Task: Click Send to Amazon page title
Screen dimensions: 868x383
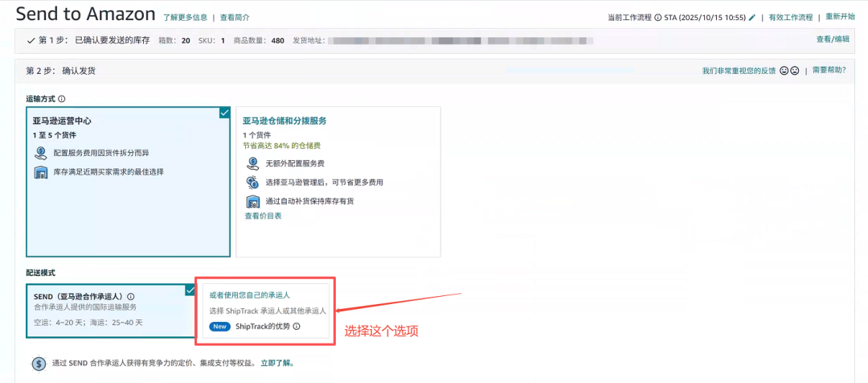Action: point(86,14)
